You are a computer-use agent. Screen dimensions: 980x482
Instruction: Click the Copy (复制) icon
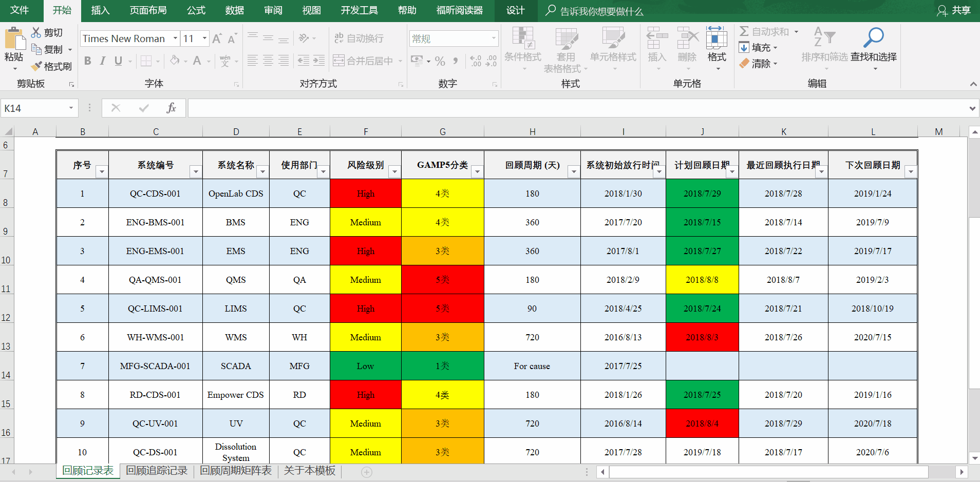[36, 49]
